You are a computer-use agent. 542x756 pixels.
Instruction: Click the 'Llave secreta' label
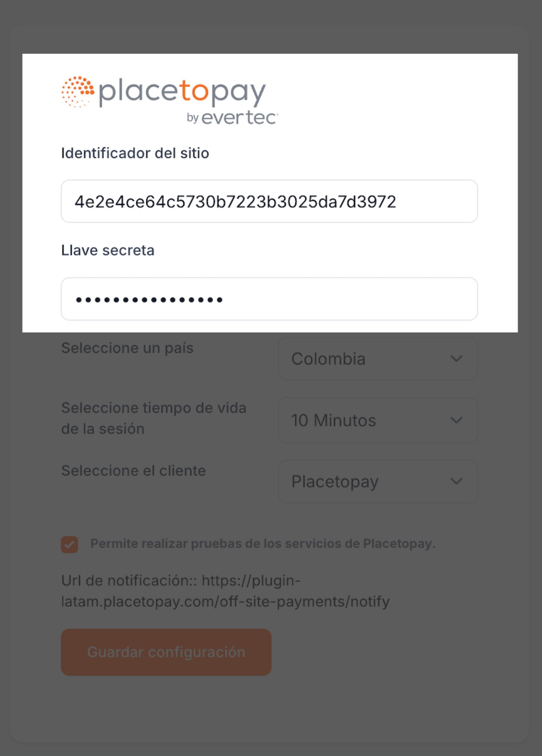pyautogui.click(x=108, y=250)
